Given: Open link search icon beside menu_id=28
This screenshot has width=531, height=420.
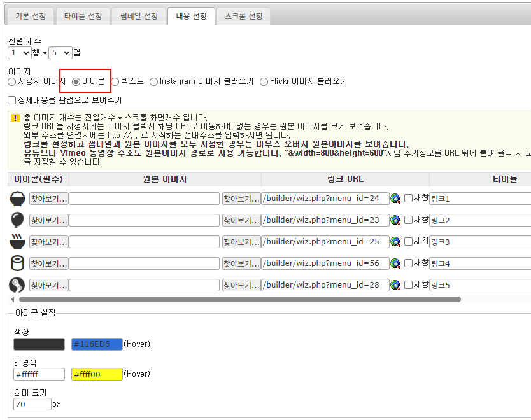Looking at the screenshot, I should (396, 286).
